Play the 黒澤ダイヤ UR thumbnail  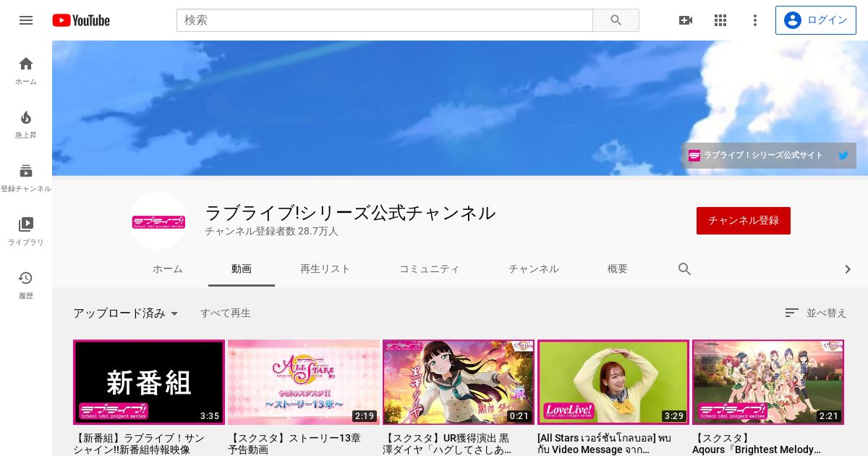pyautogui.click(x=459, y=382)
